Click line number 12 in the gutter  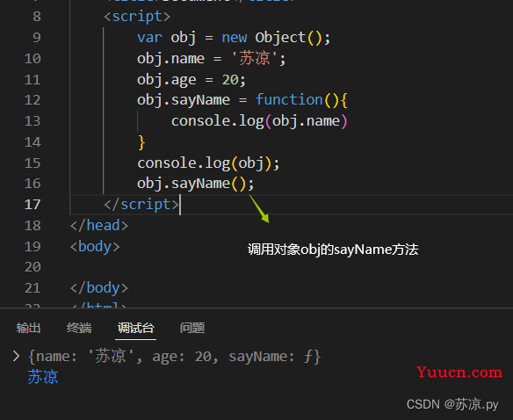pos(33,100)
